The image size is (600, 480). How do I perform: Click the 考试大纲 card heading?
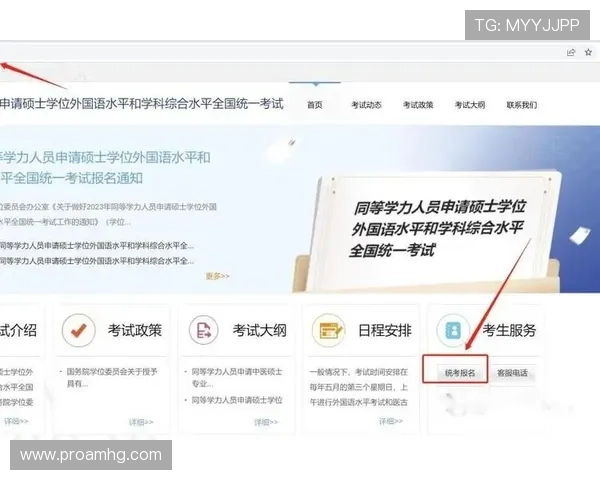[x=259, y=330]
